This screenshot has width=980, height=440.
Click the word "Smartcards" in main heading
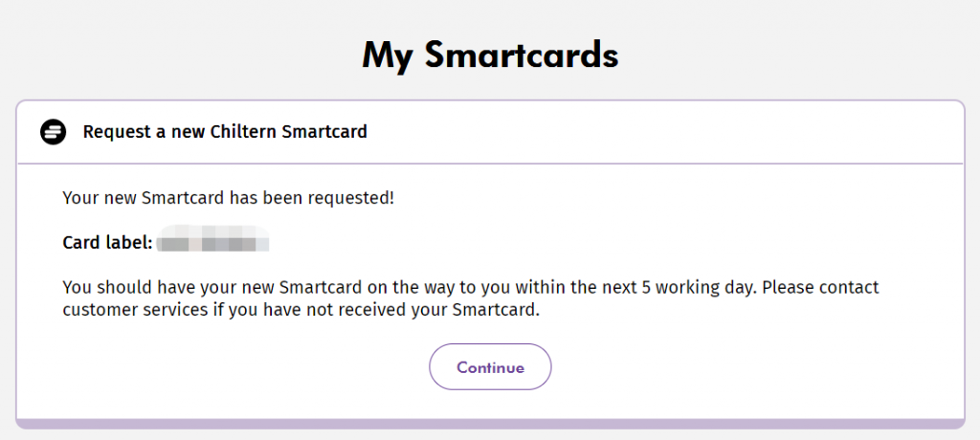click(x=522, y=55)
